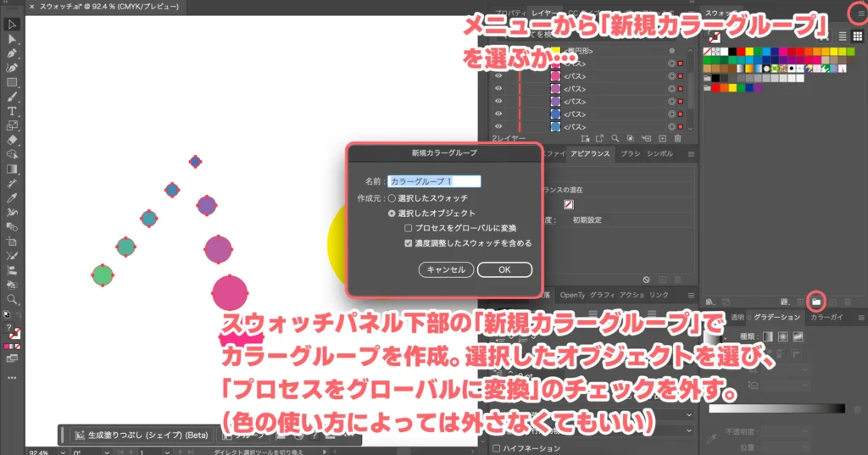Delete selection in Layers panel trash icon
Viewport: 868px width, 455px height.
[677, 138]
